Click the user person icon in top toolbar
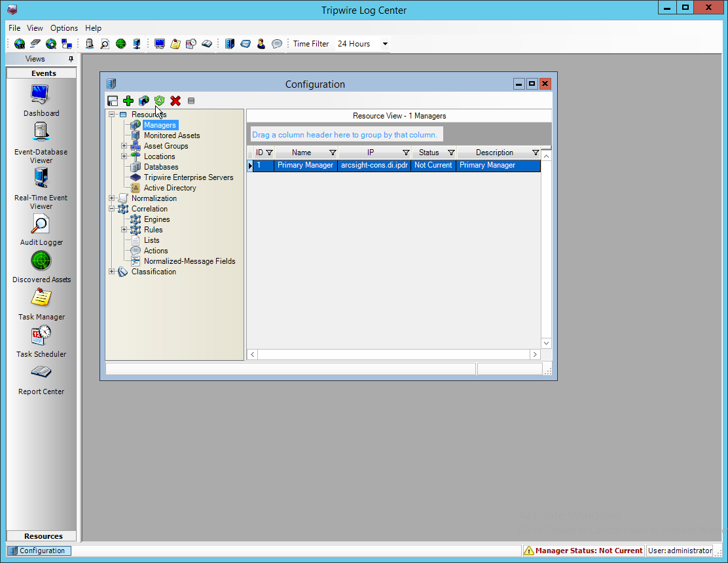728x563 pixels. 261,44
